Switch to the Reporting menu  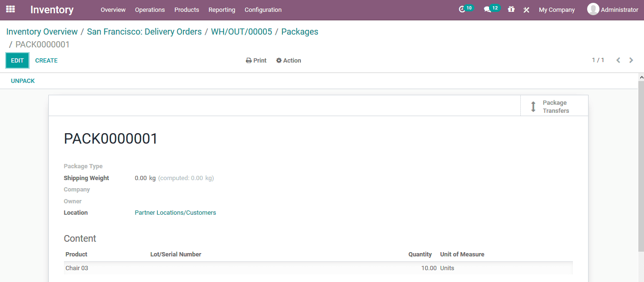pos(222,9)
